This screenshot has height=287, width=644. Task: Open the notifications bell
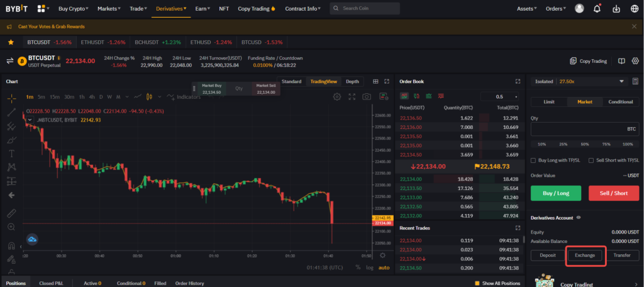(x=597, y=9)
